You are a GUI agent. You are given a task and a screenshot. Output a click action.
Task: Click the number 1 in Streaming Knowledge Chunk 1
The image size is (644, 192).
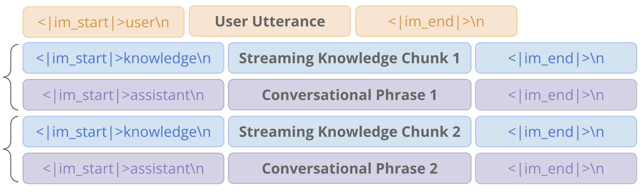coord(456,58)
